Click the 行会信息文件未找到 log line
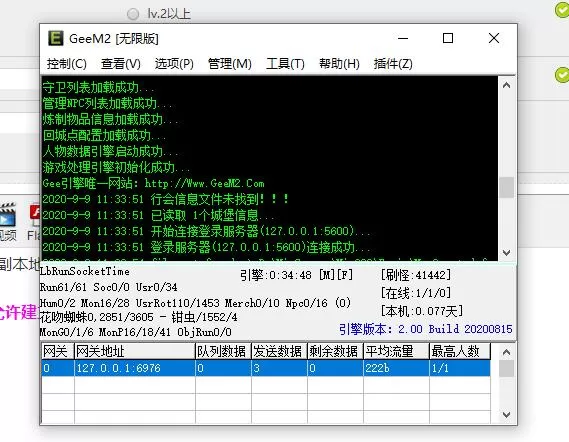The height and width of the screenshot is (442, 569). 166,199
